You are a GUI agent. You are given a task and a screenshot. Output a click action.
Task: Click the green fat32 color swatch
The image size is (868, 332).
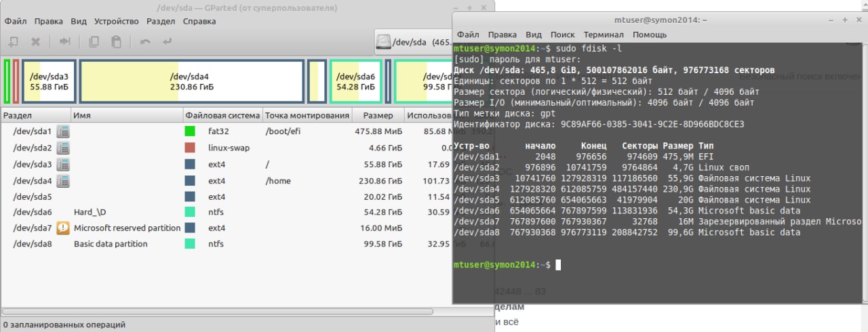pyautogui.click(x=190, y=131)
